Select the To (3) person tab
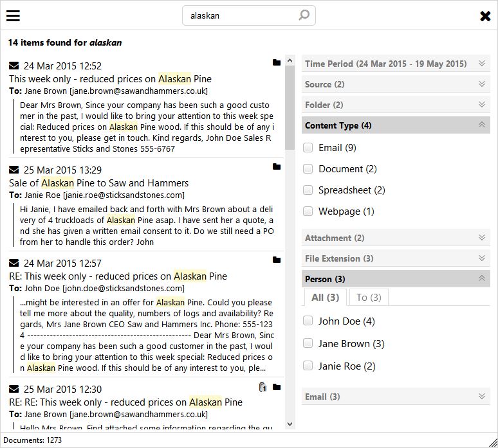This screenshot has height=448, width=498. click(x=369, y=298)
